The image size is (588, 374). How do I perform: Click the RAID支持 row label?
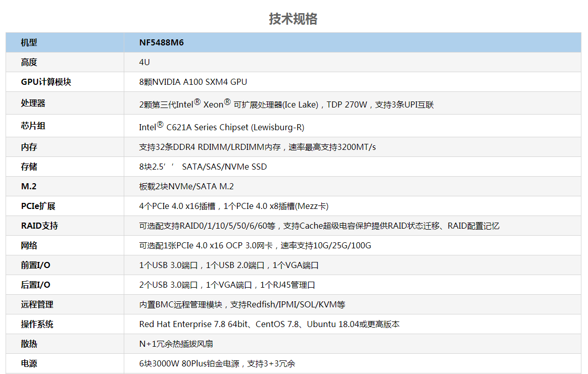39,226
